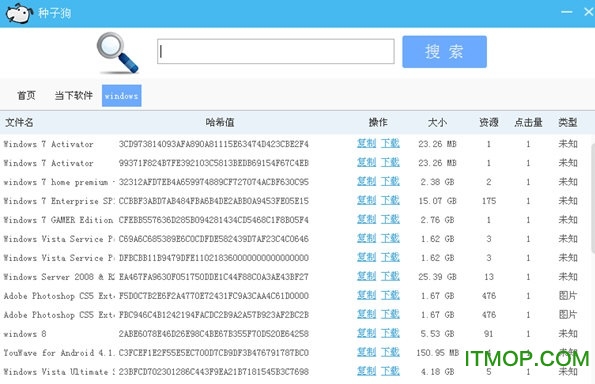The width and height of the screenshot is (595, 384).
Task: Download windows 7 home premium
Action: [x=390, y=181]
